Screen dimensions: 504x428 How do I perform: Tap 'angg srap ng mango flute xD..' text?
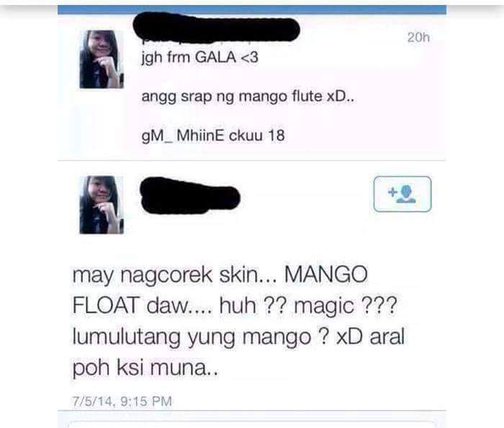point(248,97)
